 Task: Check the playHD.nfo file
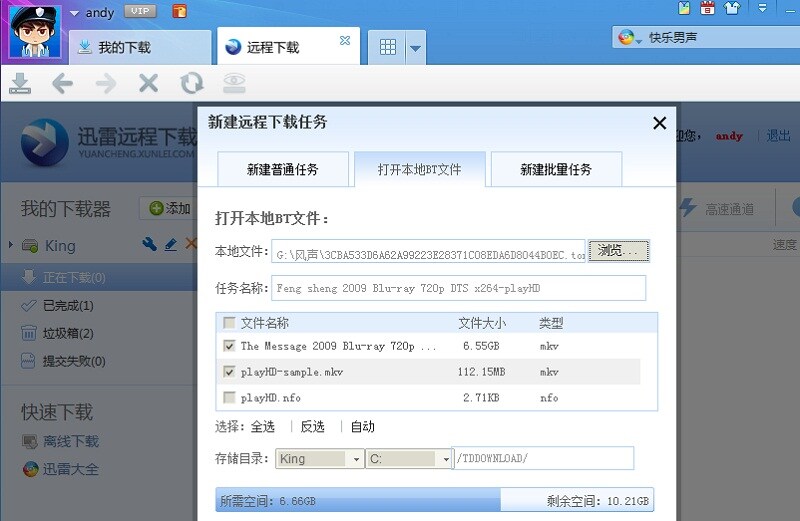click(x=229, y=397)
